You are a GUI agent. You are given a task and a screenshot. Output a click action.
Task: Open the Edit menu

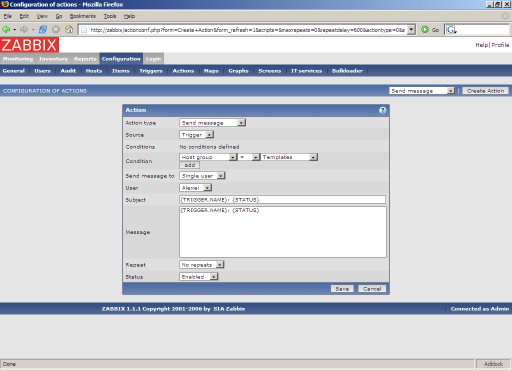[x=24, y=16]
